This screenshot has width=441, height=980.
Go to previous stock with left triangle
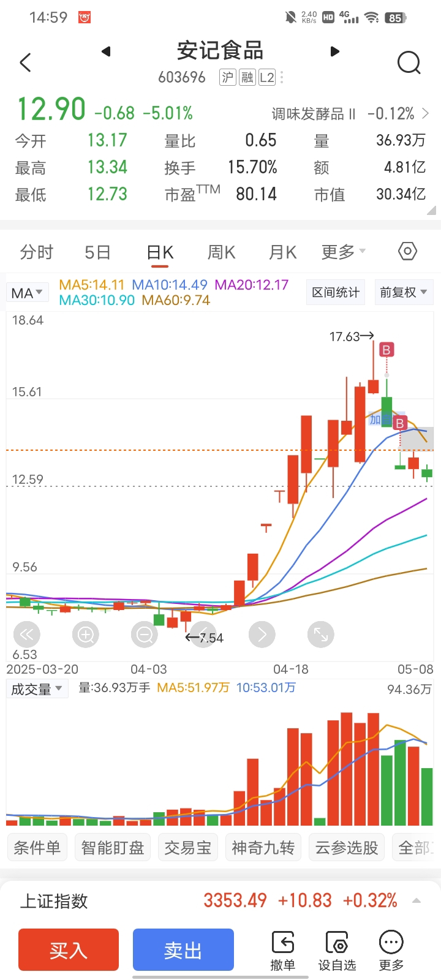(106, 51)
